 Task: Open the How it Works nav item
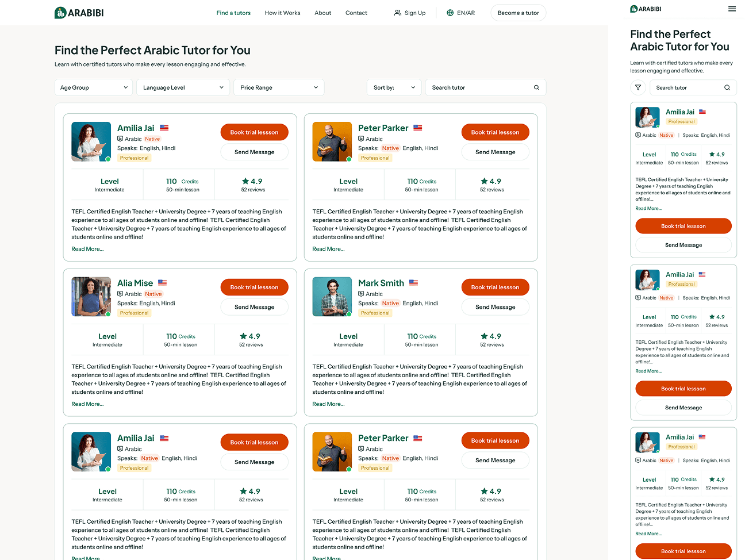[x=282, y=13]
